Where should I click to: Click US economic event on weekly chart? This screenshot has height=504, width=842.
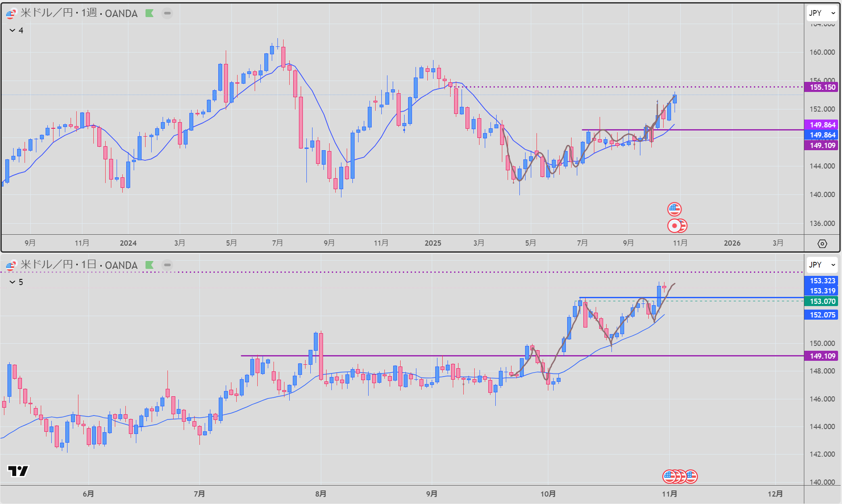click(x=674, y=209)
